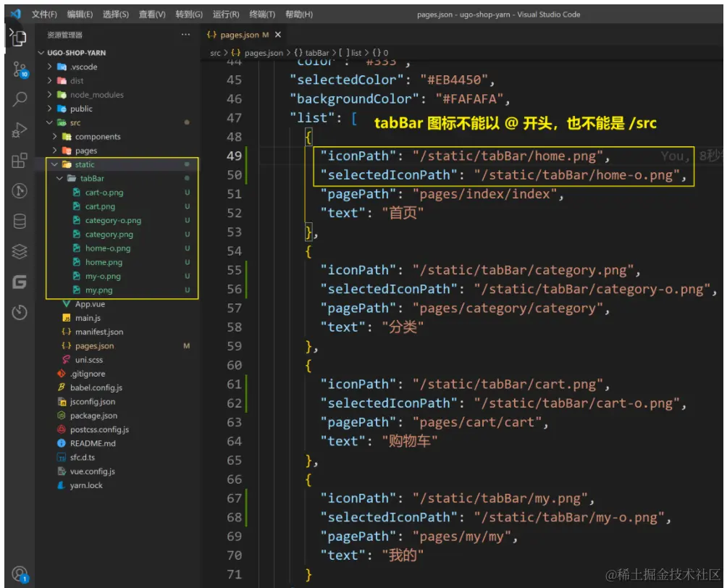This screenshot has height=588, width=727.
Task: Expand the components folder
Action: click(x=97, y=136)
